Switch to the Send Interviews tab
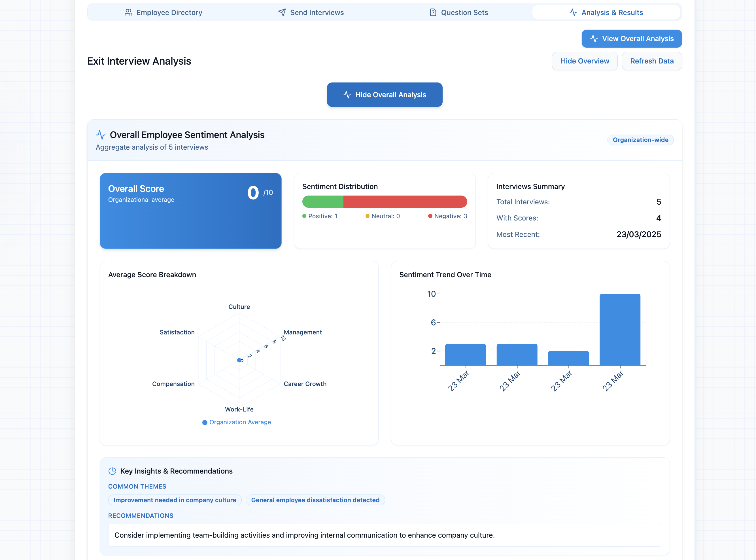This screenshot has height=560, width=756. pos(311,12)
